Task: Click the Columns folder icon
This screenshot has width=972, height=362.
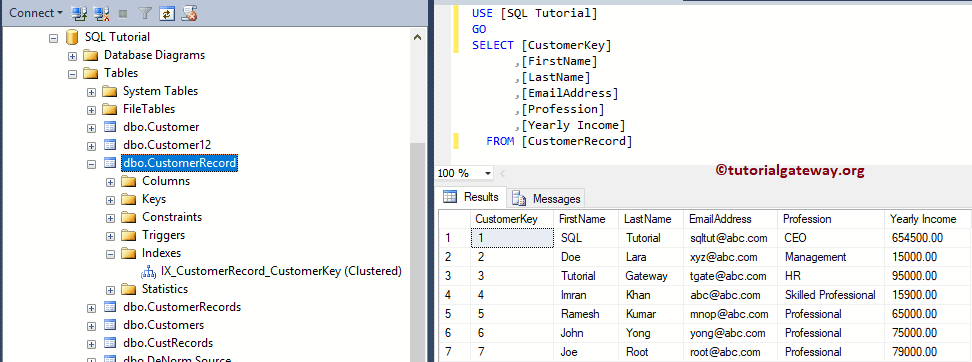Action: point(128,181)
